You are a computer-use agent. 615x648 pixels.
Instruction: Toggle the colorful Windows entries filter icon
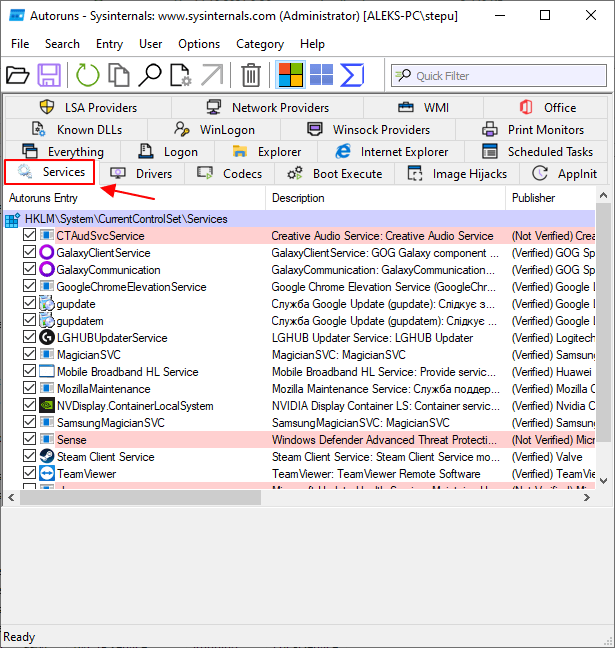point(291,75)
